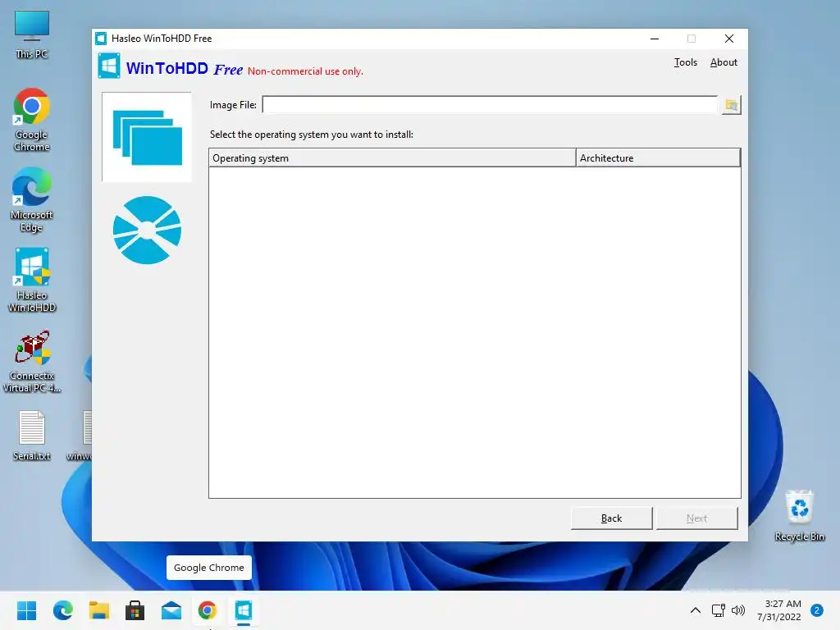Image resolution: width=840 pixels, height=630 pixels.
Task: Open the Tools menu
Action: coord(685,62)
